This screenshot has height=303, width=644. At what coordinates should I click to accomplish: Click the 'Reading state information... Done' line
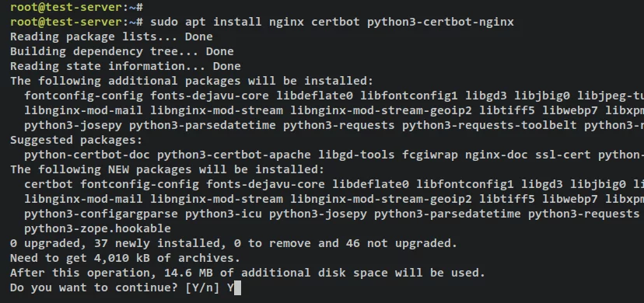[126, 66]
